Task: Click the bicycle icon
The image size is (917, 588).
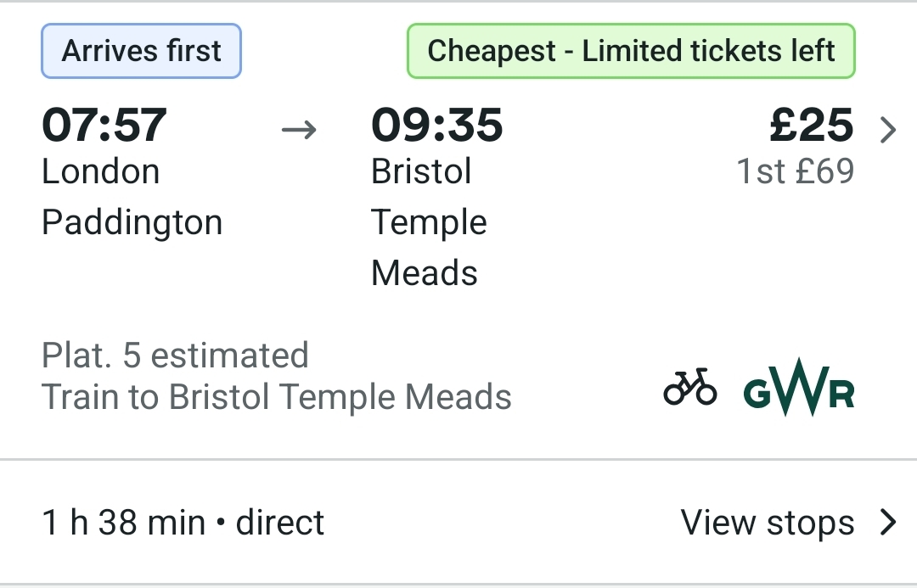Action: click(690, 387)
